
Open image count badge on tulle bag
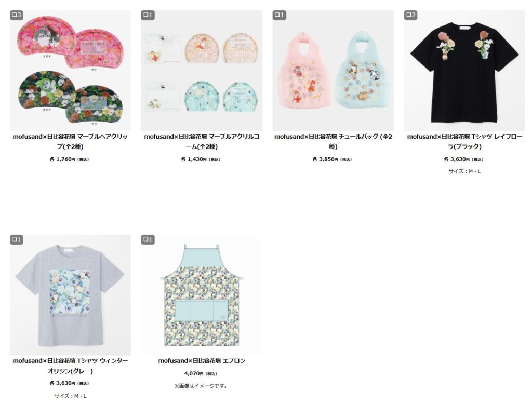click(x=279, y=15)
